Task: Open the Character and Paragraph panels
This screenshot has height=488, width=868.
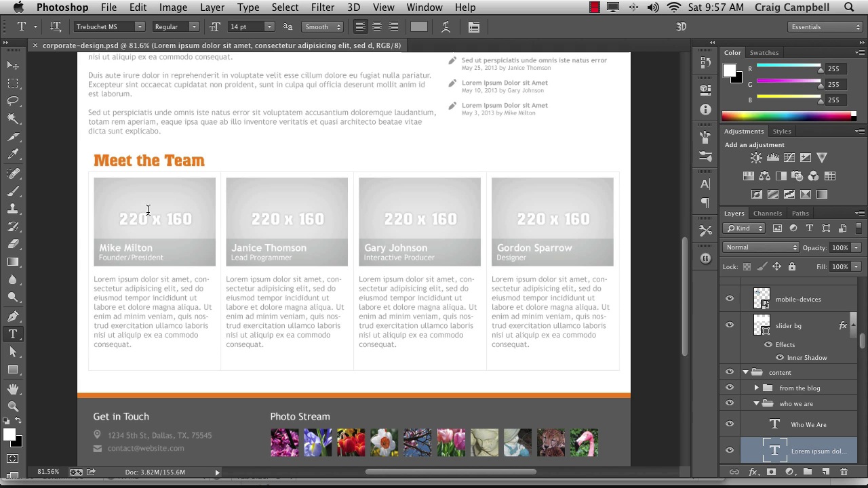Action: [x=474, y=27]
